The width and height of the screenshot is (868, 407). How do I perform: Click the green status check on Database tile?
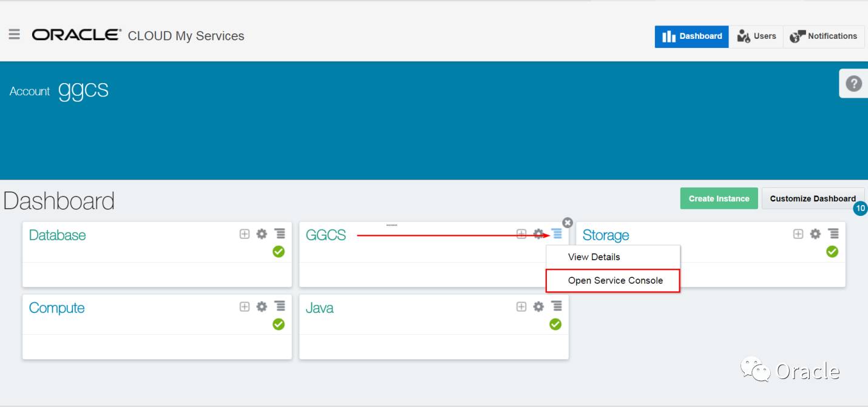[x=279, y=251]
